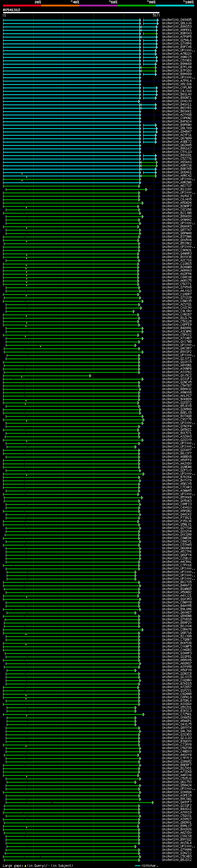Click the UniRef100_B7FGD0 label
197x868 pixels.
coord(177,71)
